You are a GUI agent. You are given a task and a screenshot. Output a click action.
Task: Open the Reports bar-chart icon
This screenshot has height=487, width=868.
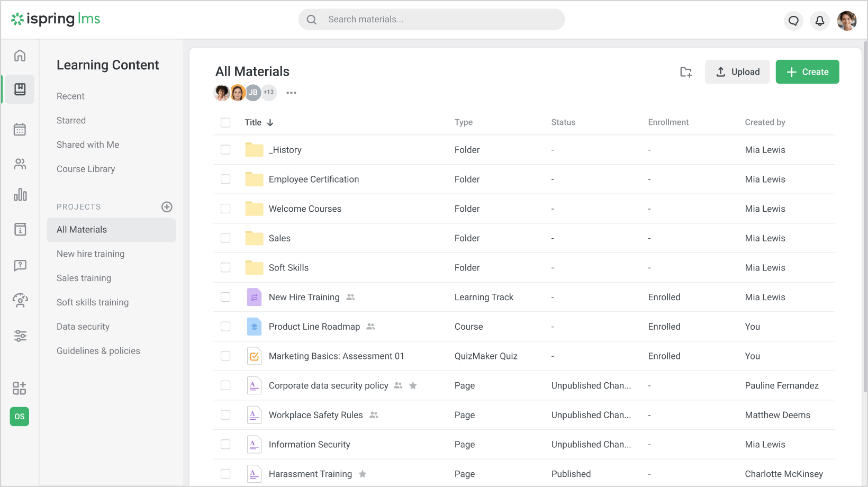pos(20,195)
